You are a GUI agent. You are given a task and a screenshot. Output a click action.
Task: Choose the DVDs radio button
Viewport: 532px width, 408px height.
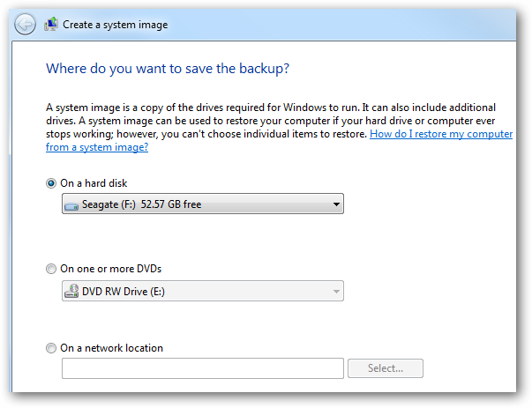click(51, 269)
